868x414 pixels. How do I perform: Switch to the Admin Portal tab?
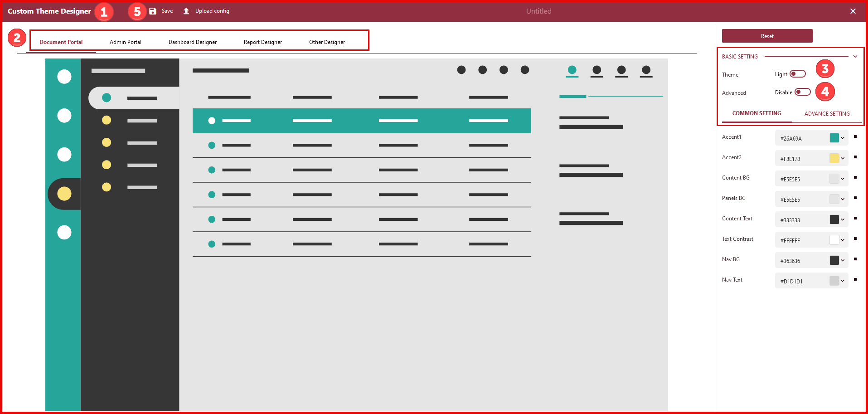125,42
